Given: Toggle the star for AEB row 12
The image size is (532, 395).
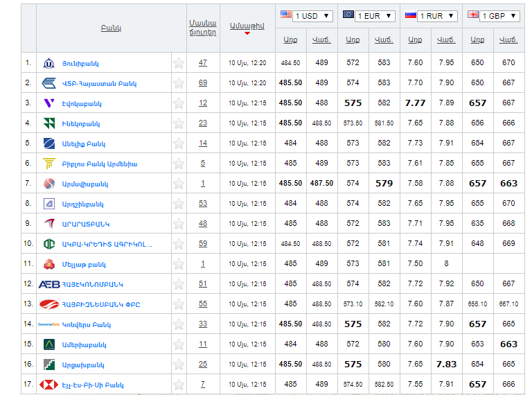Looking at the screenshot, I should pos(179,284).
